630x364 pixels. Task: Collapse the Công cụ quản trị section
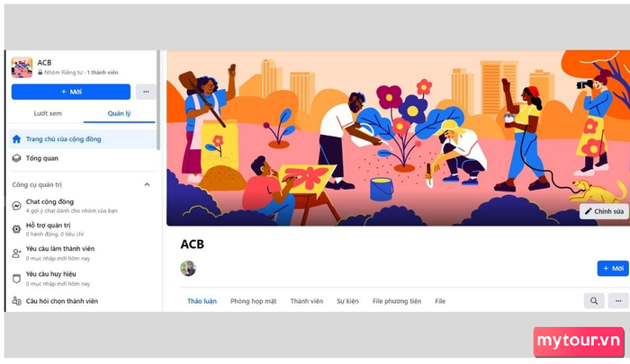click(147, 184)
